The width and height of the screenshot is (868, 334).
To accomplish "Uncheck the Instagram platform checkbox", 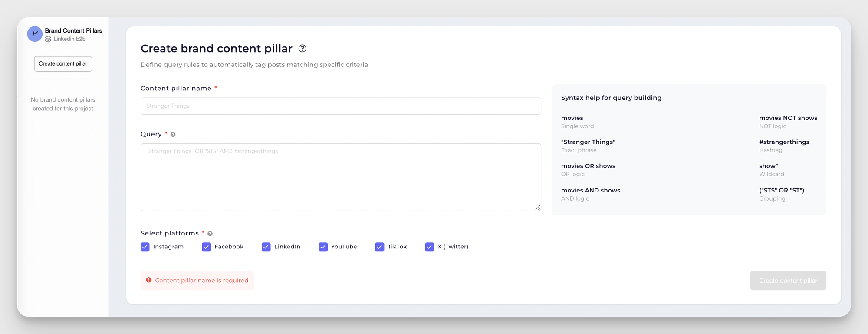I will [145, 247].
